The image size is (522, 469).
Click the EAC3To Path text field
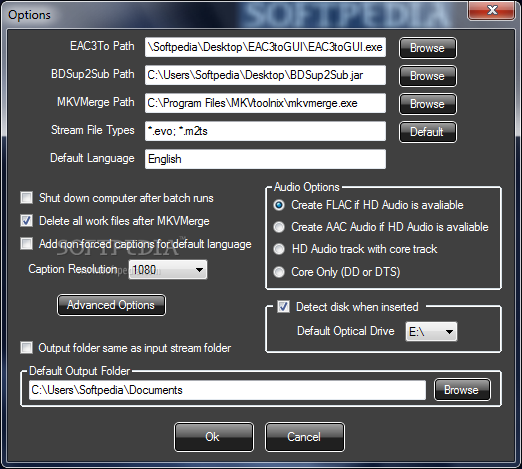(265, 47)
